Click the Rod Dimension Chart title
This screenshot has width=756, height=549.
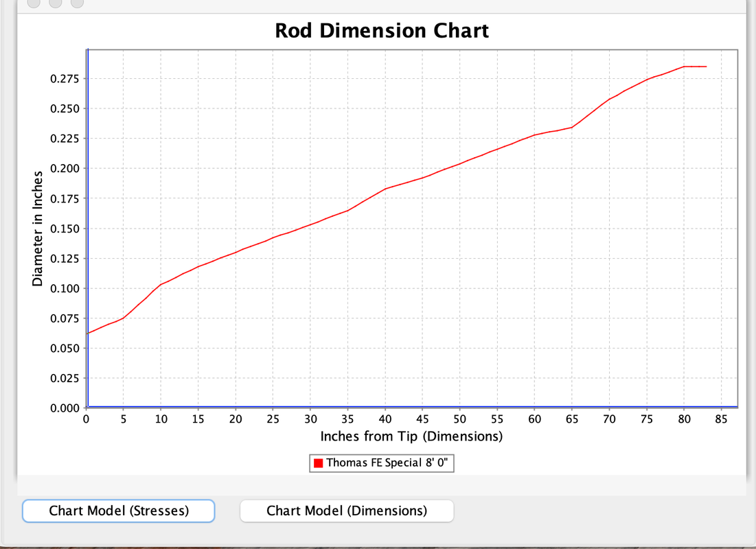(x=382, y=30)
